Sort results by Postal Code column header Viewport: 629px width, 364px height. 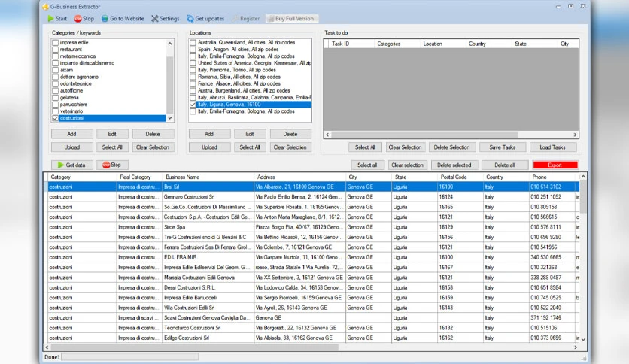(x=460, y=177)
